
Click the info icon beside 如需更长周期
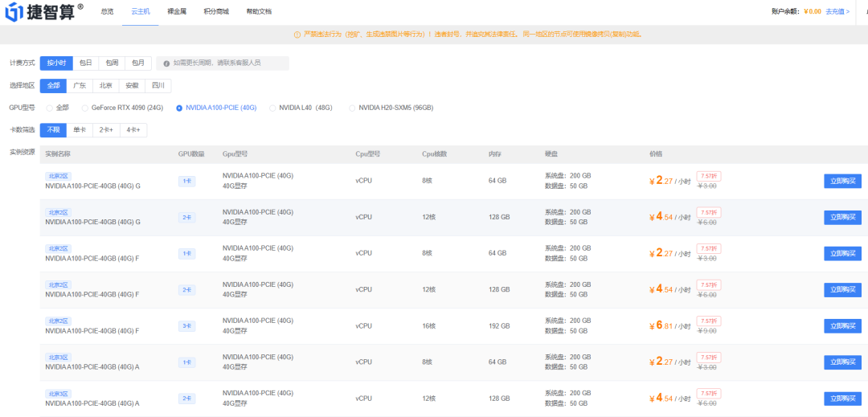[166, 63]
